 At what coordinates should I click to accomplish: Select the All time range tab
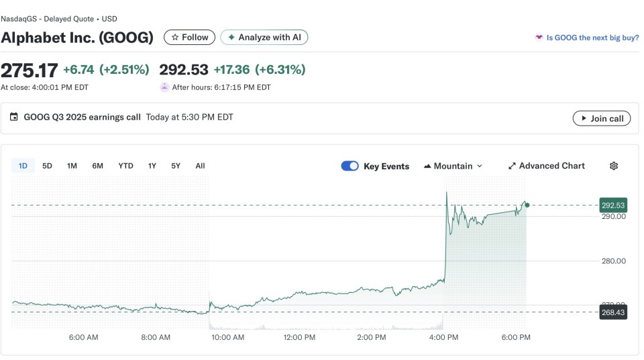click(x=200, y=166)
